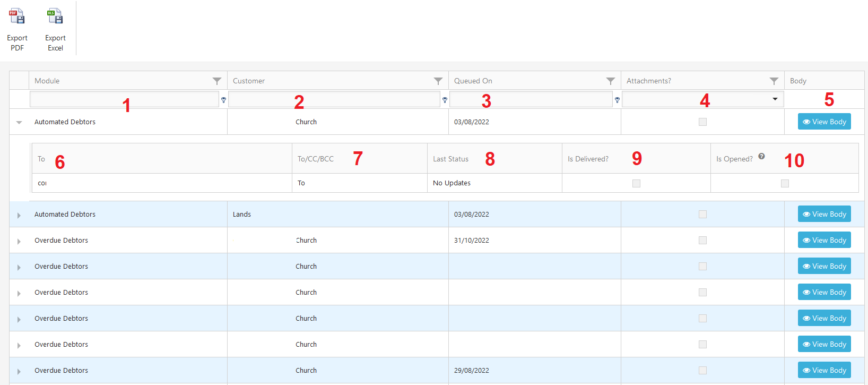
Task: Export the grid as PDF
Action: [17, 30]
